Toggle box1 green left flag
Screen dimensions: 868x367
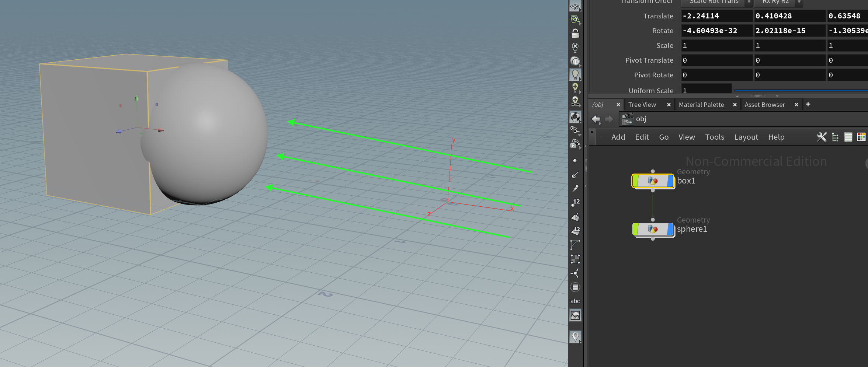(x=636, y=181)
